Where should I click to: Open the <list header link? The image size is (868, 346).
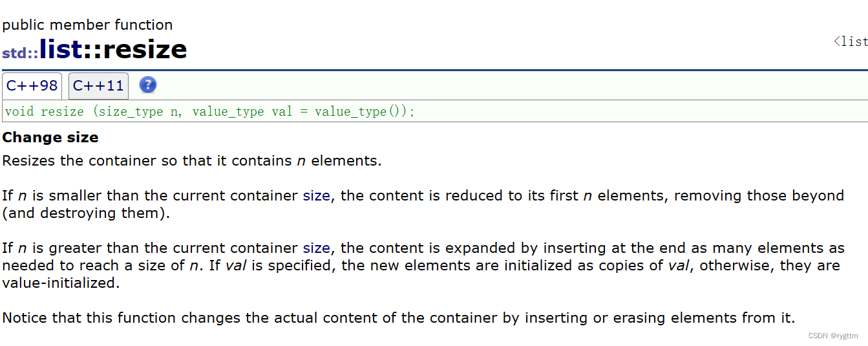(x=851, y=41)
